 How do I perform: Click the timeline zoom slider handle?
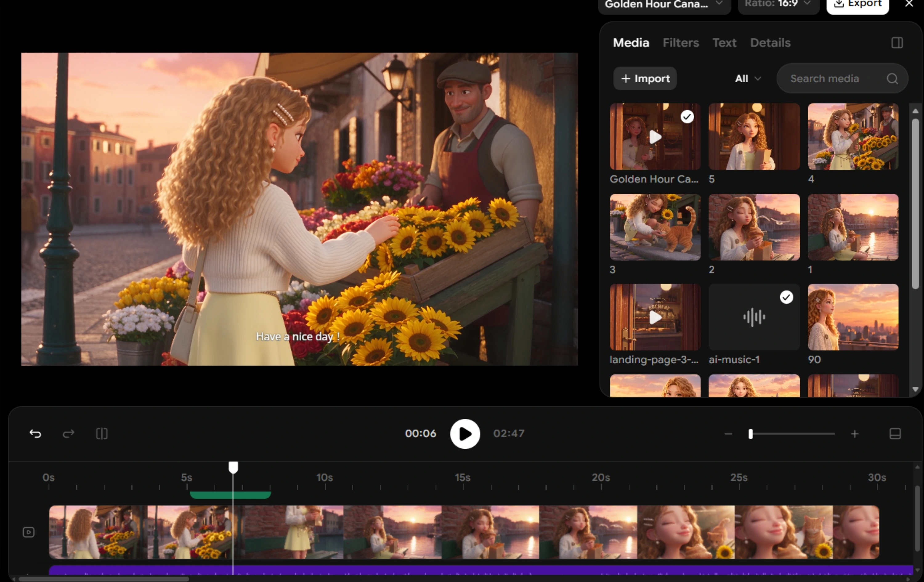point(751,434)
